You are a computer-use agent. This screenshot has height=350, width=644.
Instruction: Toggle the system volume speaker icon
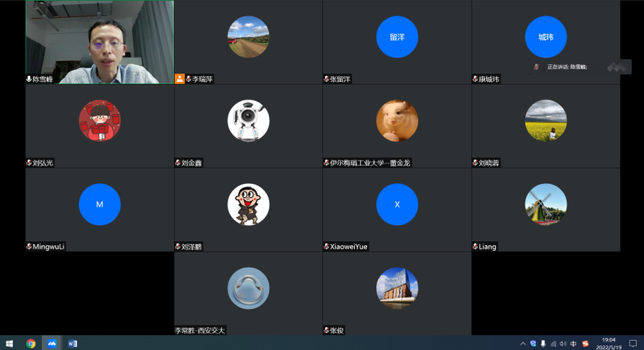[x=563, y=344]
